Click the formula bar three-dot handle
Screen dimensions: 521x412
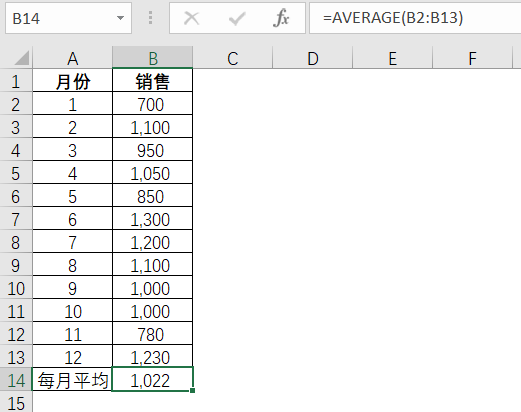click(150, 18)
